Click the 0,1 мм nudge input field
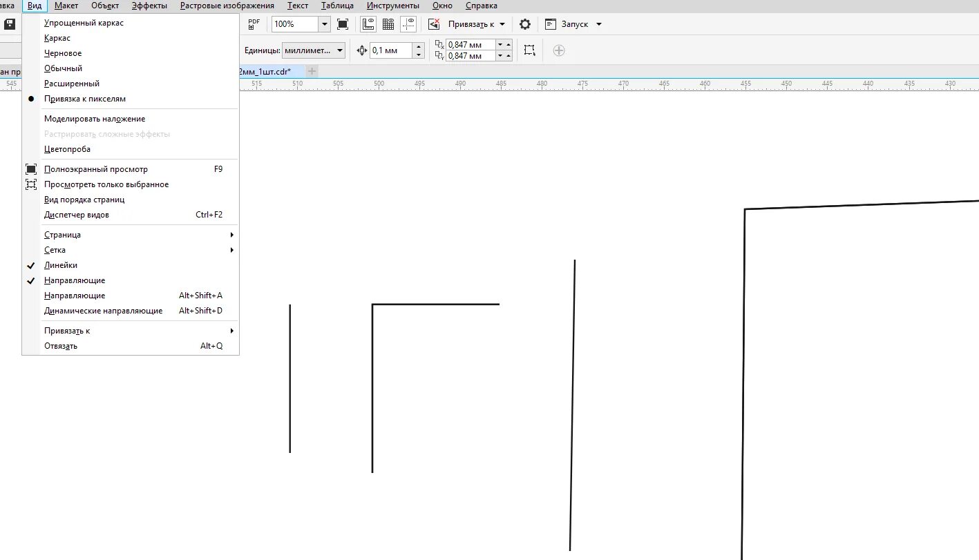This screenshot has height=560, width=979. (x=391, y=50)
